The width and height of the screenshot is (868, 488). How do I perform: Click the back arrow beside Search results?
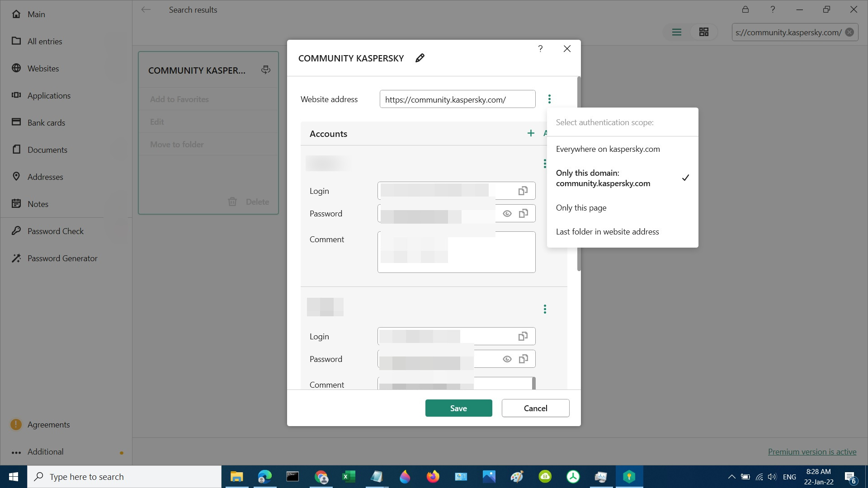click(x=146, y=9)
